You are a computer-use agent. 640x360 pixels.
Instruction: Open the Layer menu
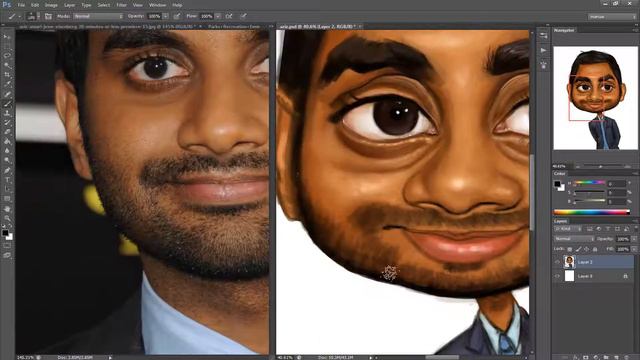(69, 5)
